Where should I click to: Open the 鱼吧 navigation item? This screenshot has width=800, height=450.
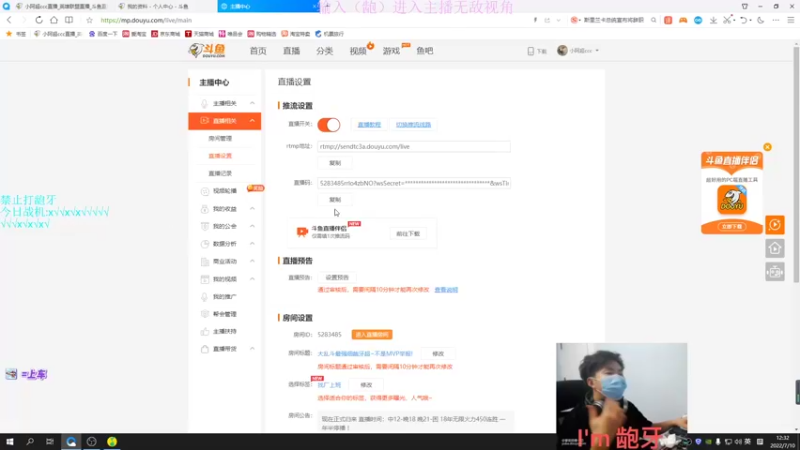click(x=424, y=51)
